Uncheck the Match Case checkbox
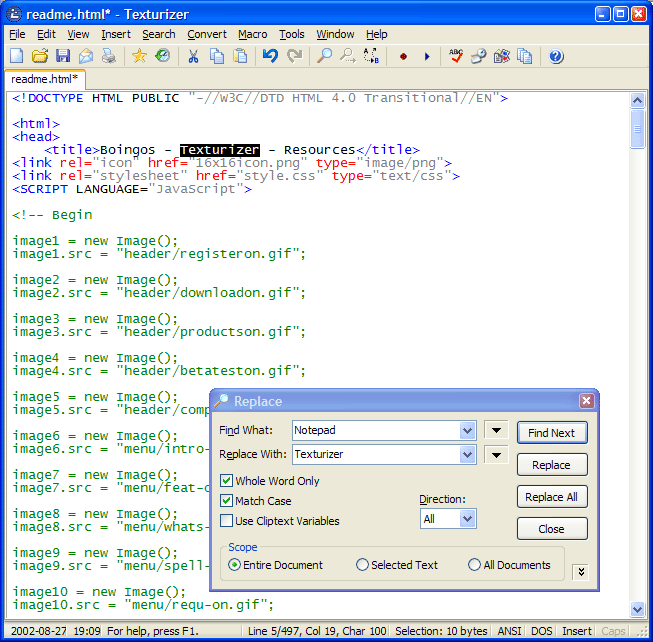 (x=226, y=501)
